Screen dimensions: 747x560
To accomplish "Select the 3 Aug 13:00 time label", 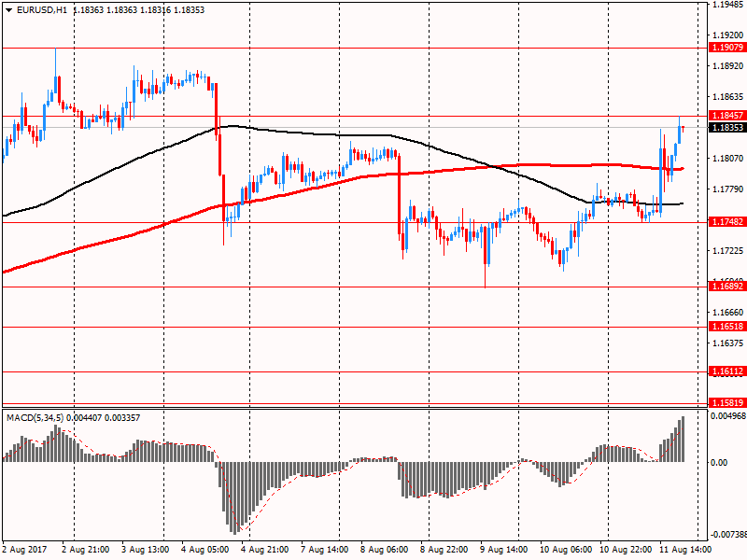I will pyautogui.click(x=146, y=550).
